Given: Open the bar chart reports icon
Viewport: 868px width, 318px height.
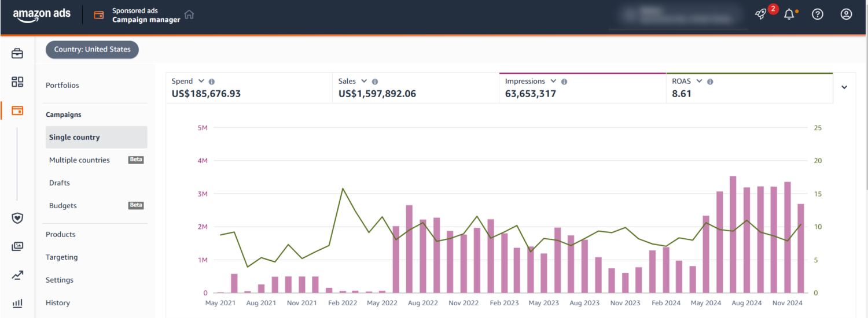Looking at the screenshot, I should [x=17, y=303].
